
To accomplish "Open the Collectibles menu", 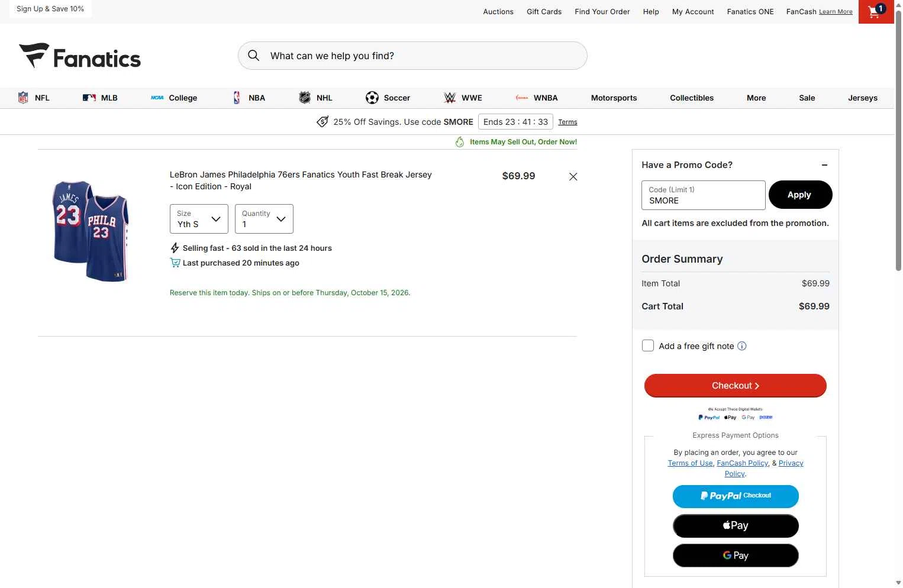I will [x=692, y=98].
